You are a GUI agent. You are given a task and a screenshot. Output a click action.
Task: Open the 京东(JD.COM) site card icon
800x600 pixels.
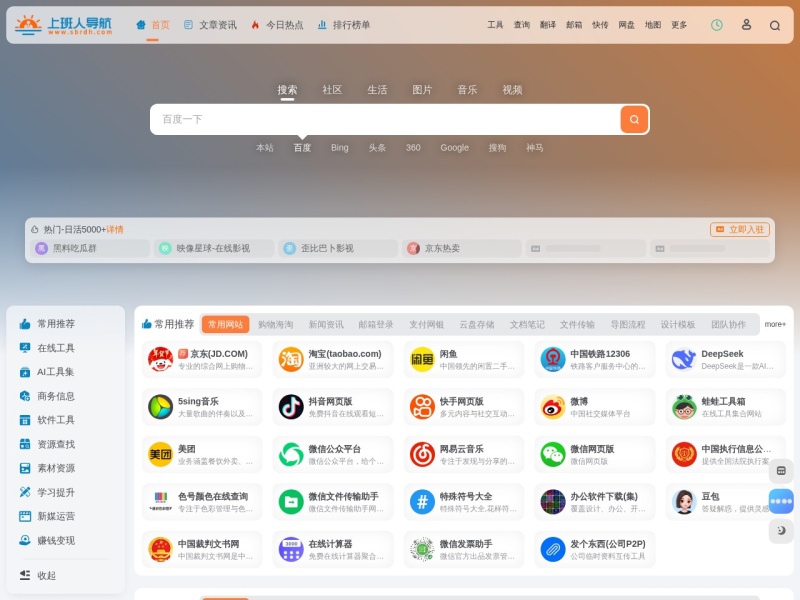160,359
